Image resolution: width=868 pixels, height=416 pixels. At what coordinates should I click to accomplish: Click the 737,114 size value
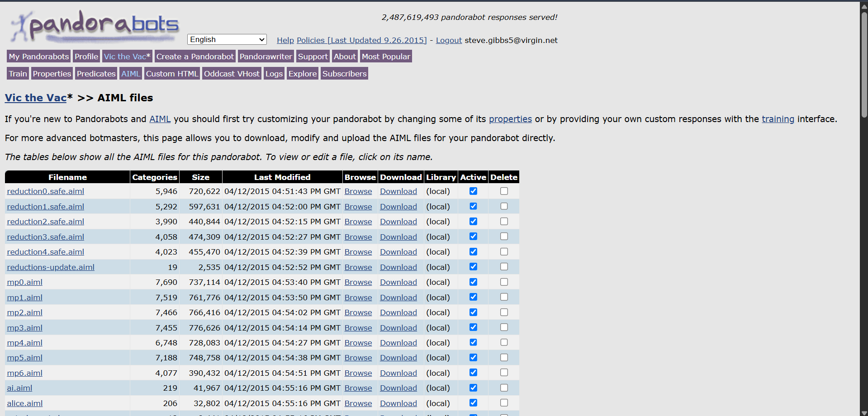[x=204, y=282]
